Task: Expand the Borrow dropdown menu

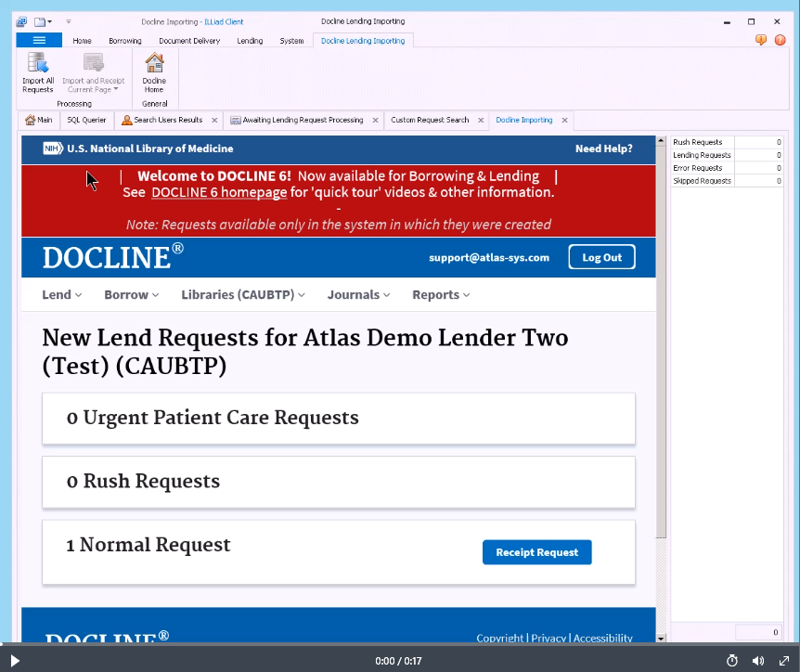Action: pos(132,295)
